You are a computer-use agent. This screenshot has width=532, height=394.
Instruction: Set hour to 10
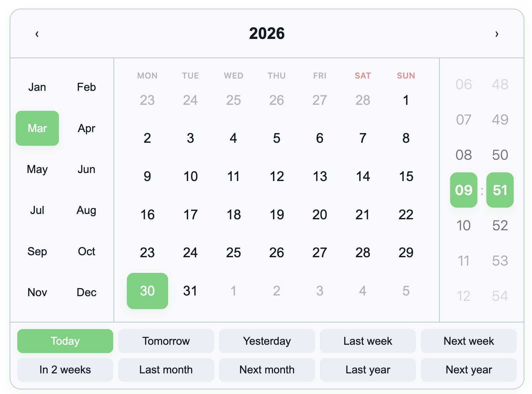[463, 226]
